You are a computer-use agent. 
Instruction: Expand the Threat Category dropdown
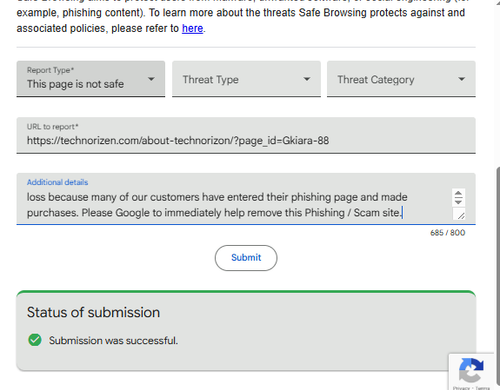(401, 79)
